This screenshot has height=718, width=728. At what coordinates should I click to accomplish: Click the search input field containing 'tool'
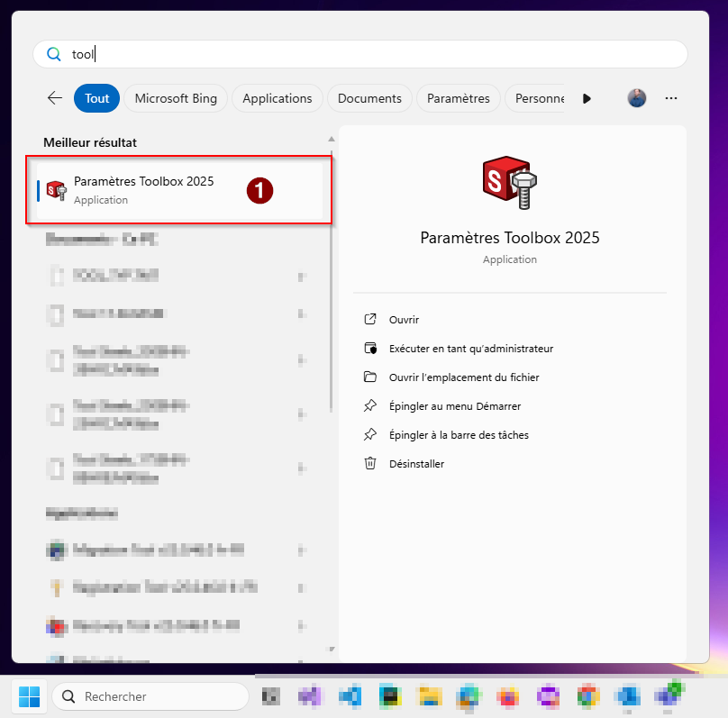360,54
